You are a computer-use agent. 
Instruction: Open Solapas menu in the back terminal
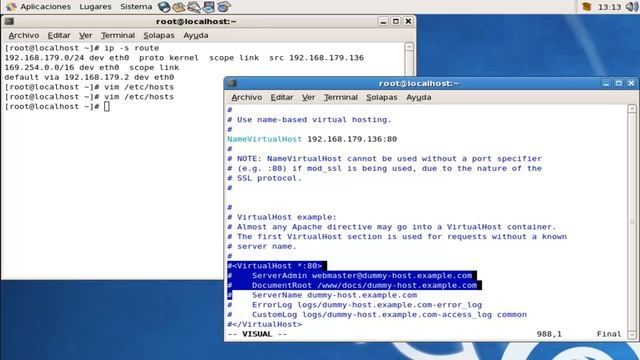159,36
